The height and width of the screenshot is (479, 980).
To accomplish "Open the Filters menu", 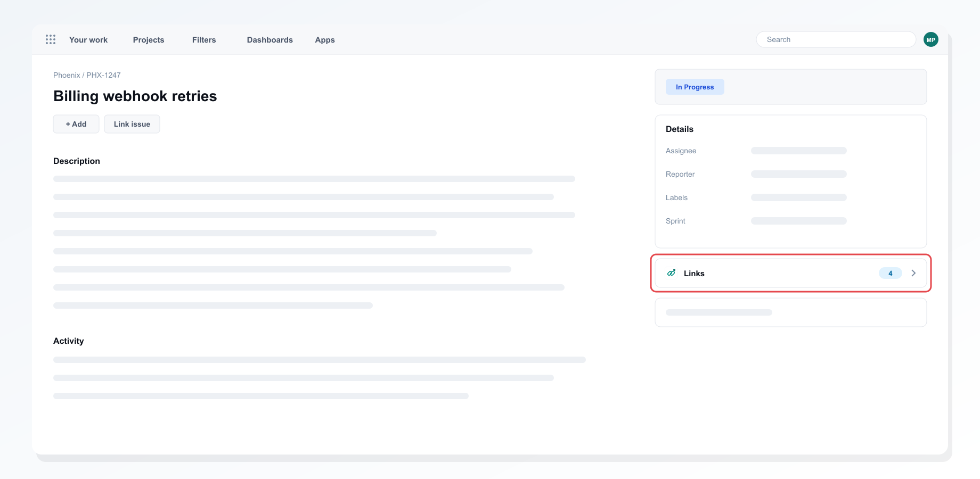I will pos(204,40).
